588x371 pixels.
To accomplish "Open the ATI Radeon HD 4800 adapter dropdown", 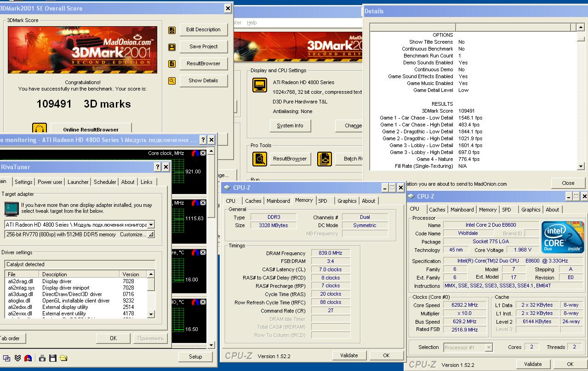I will tap(151, 225).
